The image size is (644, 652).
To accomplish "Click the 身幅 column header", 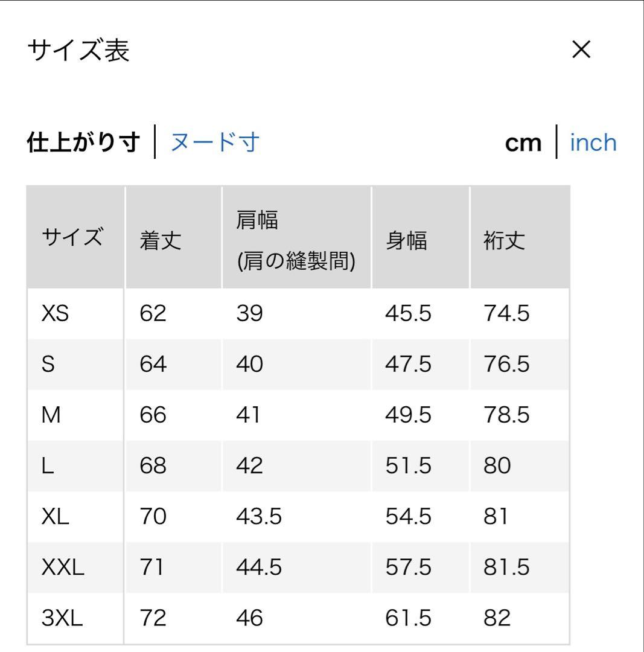I will 407,241.
